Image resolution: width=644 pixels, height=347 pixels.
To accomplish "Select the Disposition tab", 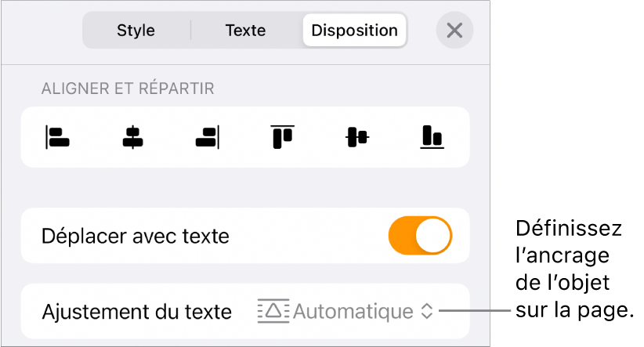I will 354,31.
